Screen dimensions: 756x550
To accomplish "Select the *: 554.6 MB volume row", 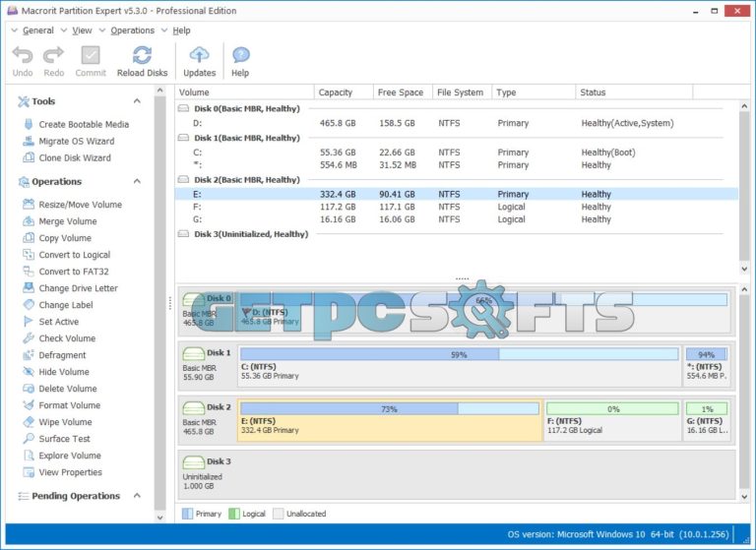I will (x=457, y=165).
